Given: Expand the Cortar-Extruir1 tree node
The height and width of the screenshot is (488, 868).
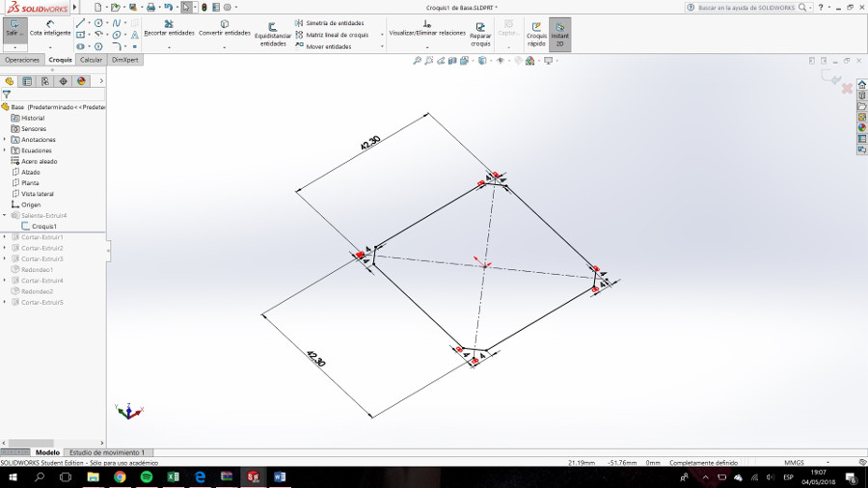Looking at the screenshot, I should (5, 237).
